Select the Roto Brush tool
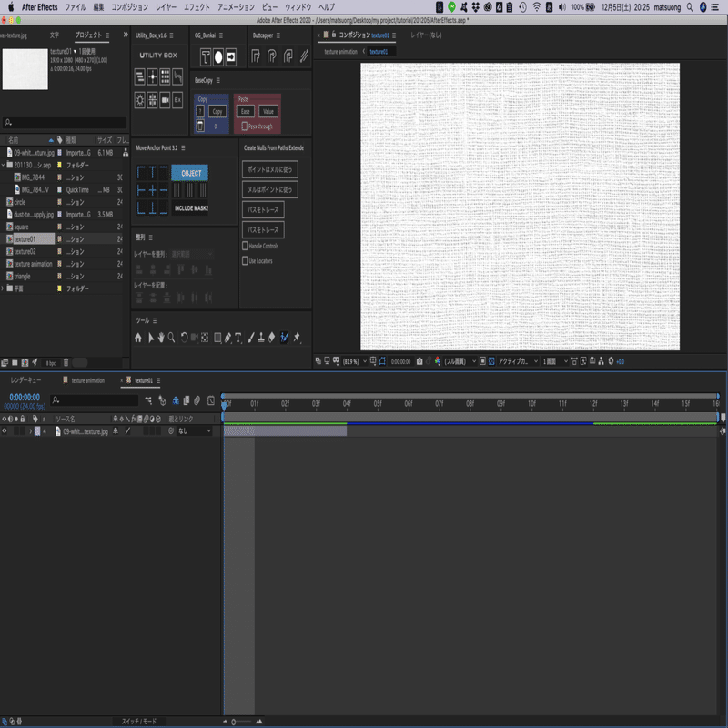 point(285,338)
